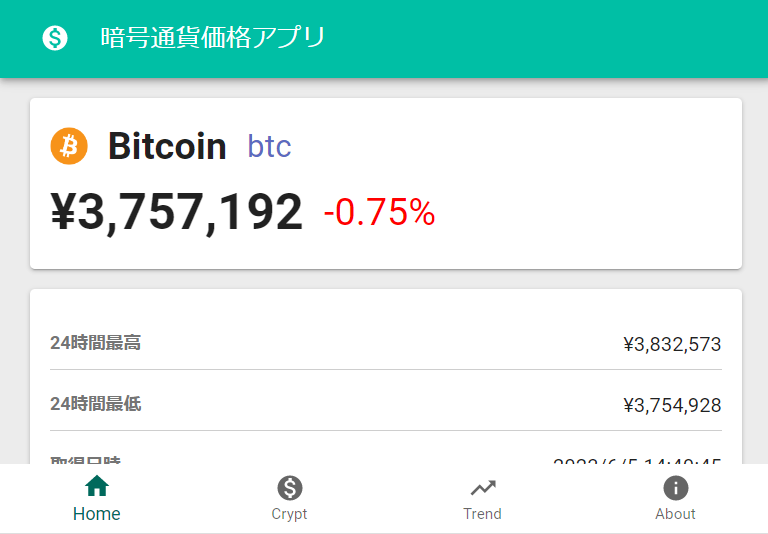Click the partially visible 取得日時 row
768x534 pixels.
[386, 460]
